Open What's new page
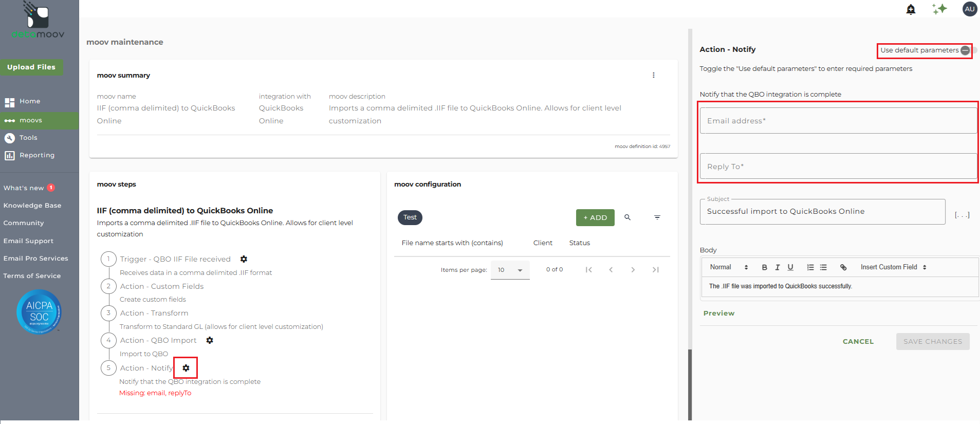 point(24,188)
